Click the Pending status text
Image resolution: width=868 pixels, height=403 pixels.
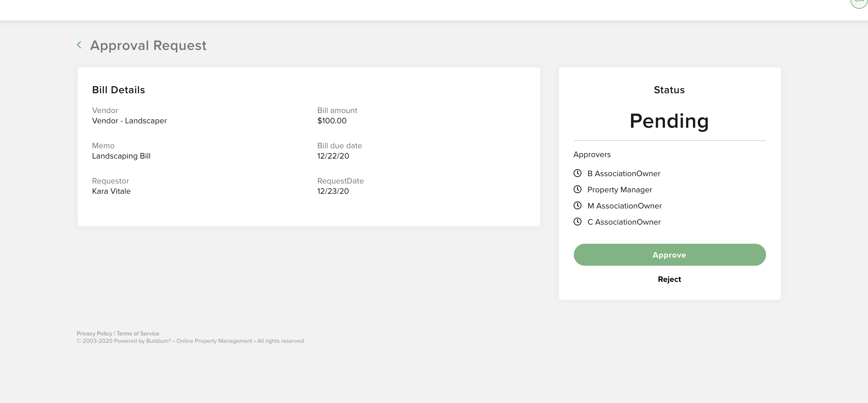coord(669,121)
